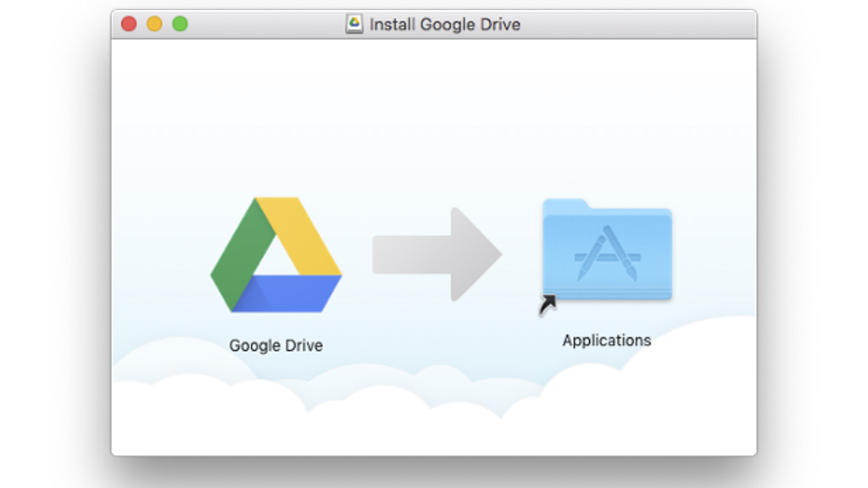This screenshot has height=488, width=868.
Task: Zoom the window using the green button
Action: tap(180, 24)
